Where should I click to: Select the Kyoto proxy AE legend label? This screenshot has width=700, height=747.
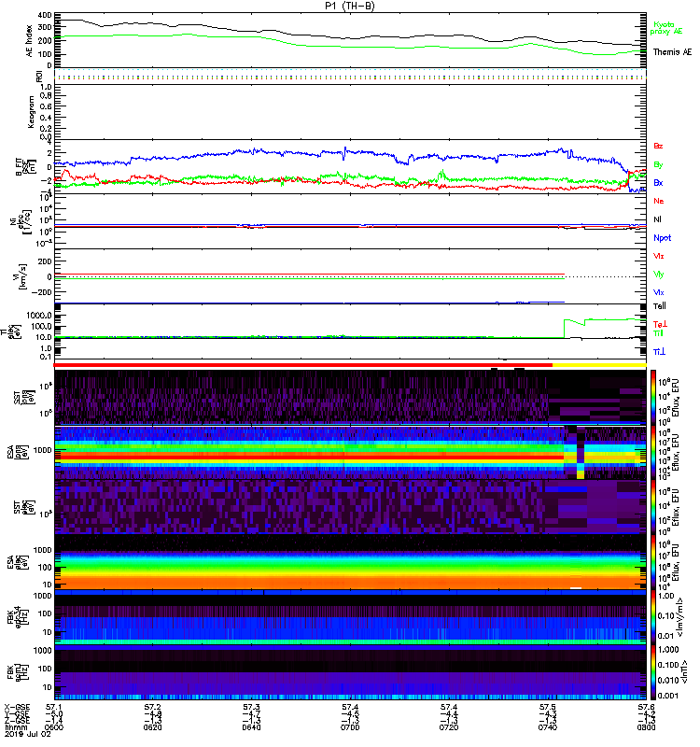666,28
